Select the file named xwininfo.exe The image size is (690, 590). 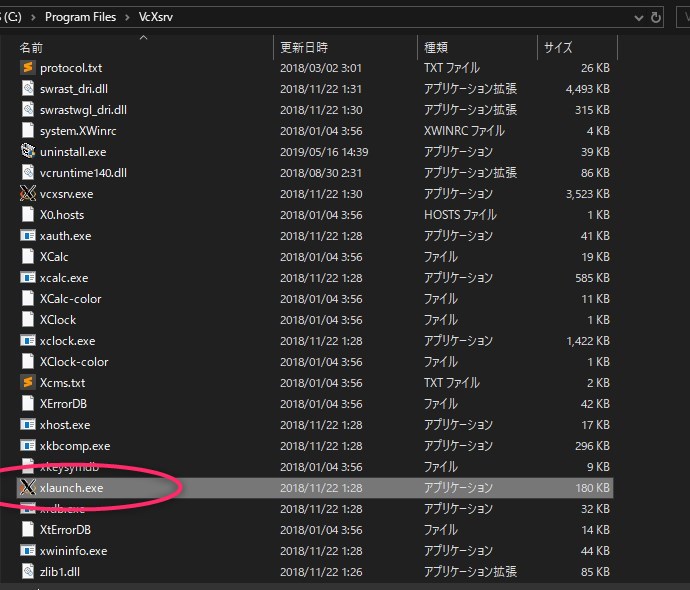click(73, 551)
